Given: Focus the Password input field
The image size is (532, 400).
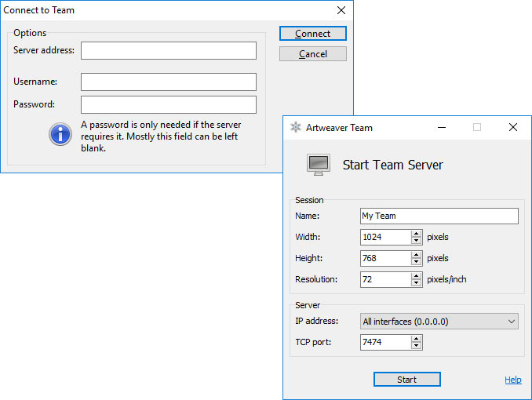Looking at the screenshot, I should [169, 104].
